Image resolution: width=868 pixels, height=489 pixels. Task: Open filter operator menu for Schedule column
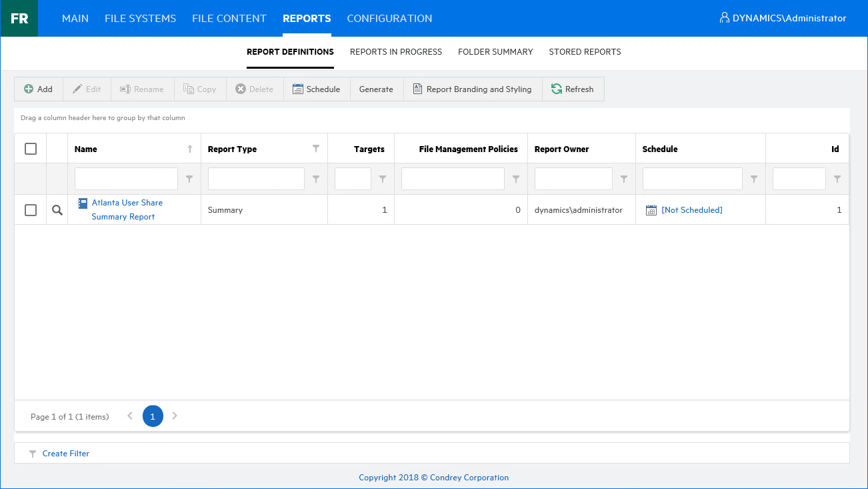tap(754, 179)
